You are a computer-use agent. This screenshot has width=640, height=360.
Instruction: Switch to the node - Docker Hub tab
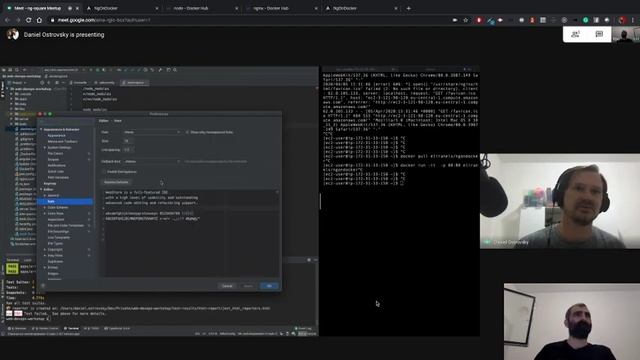(x=202, y=8)
